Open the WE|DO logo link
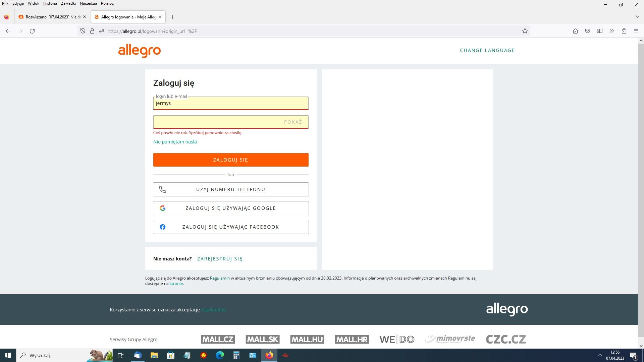This screenshot has height=362, width=644. coord(397,339)
